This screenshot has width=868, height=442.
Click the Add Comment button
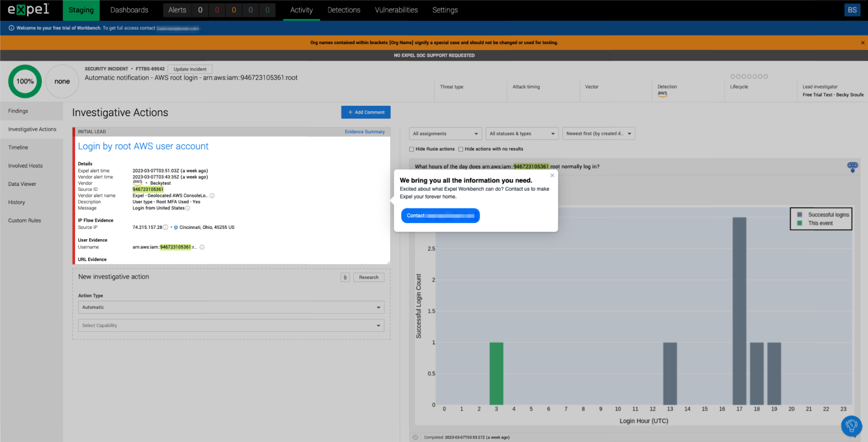366,112
